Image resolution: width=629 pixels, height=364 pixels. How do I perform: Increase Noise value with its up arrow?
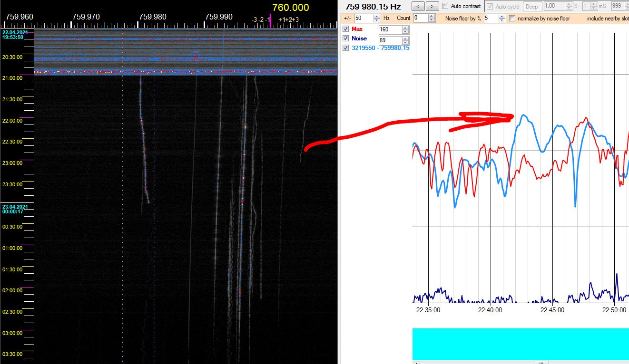tap(405, 38)
